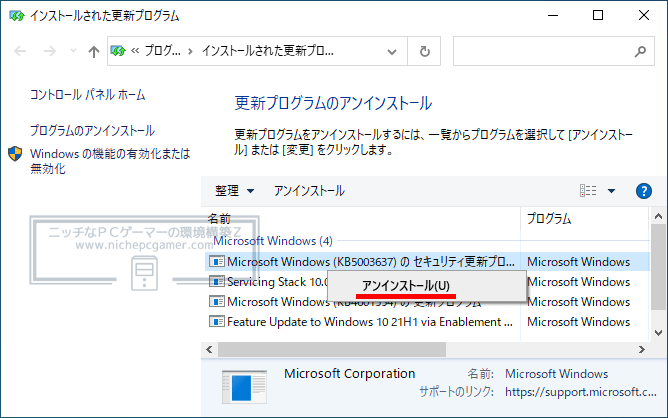
Task: Click the shield icon beside Windows features
Action: (x=15, y=154)
